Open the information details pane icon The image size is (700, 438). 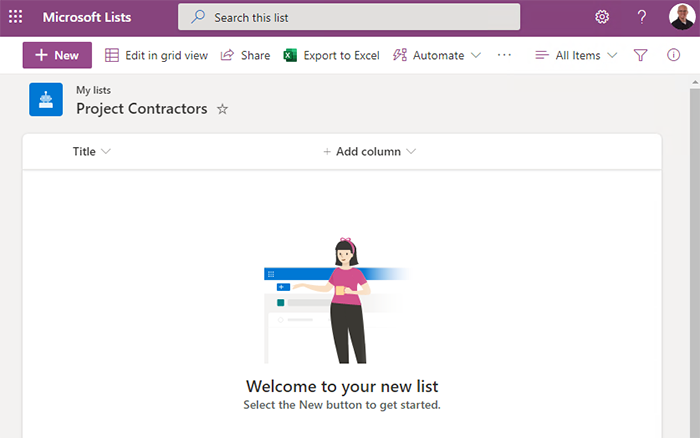[x=673, y=55]
